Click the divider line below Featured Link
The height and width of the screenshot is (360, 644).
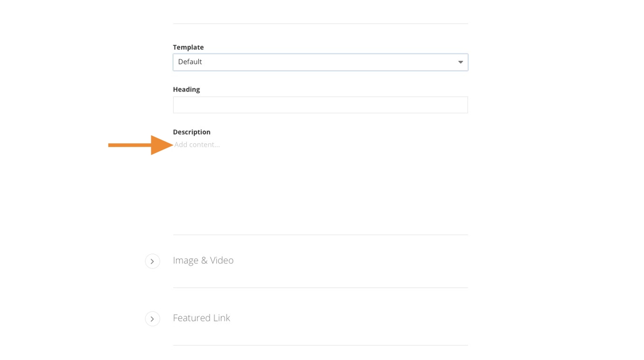[320, 345]
